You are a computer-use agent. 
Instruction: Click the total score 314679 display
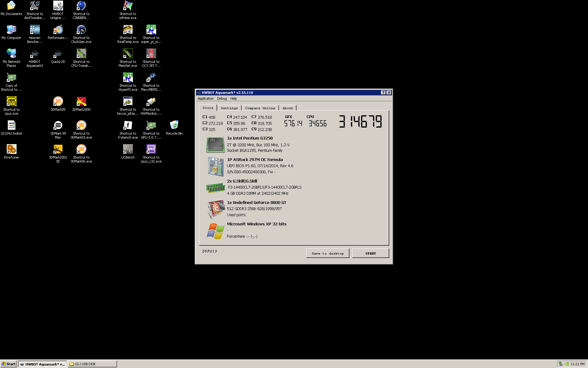pyautogui.click(x=360, y=121)
